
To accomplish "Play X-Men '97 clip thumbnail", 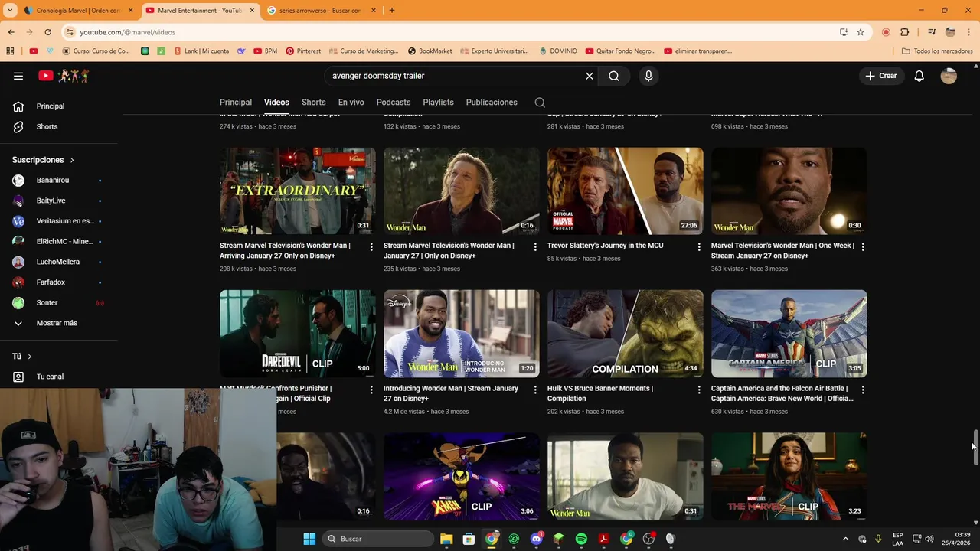I will pyautogui.click(x=461, y=476).
